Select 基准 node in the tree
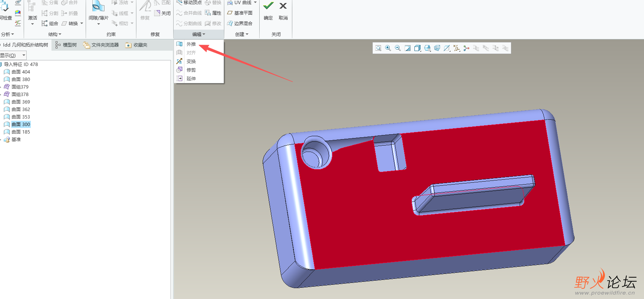Image resolution: width=644 pixels, height=299 pixels. click(12, 139)
